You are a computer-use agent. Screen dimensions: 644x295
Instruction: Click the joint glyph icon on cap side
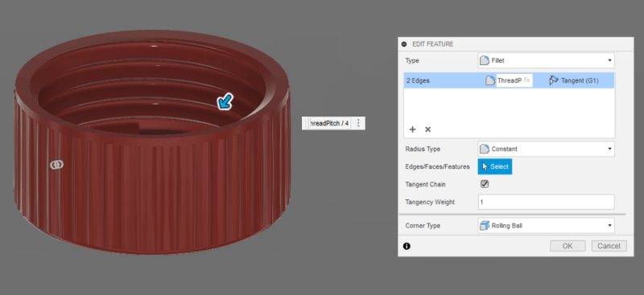pos(57,165)
